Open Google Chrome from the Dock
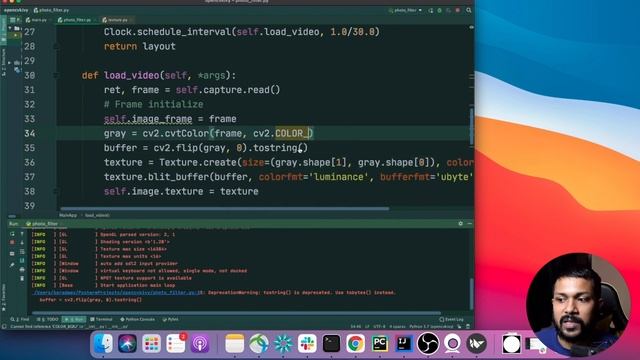 (x=355, y=344)
